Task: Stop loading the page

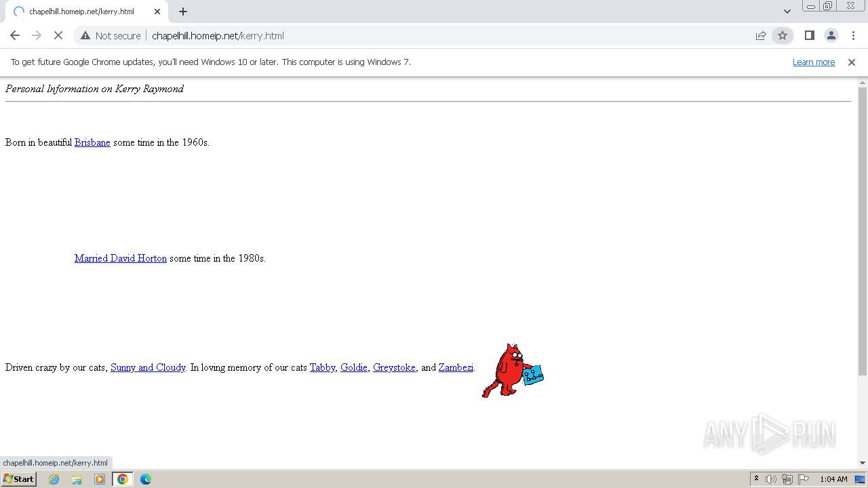Action: (58, 35)
